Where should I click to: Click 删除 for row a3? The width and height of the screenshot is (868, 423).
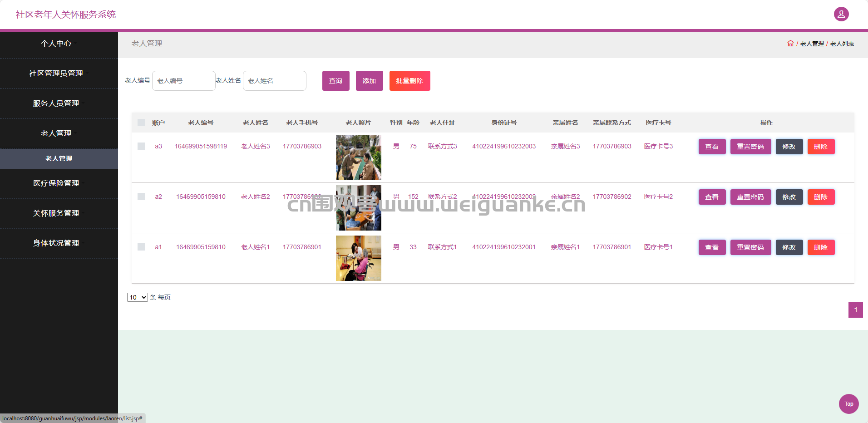click(x=821, y=147)
